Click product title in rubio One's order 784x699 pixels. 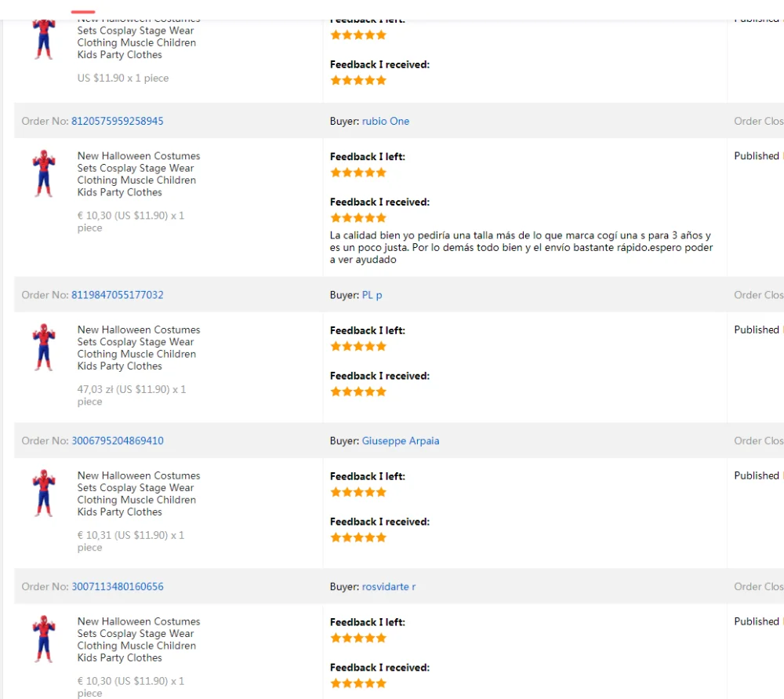pos(138,174)
